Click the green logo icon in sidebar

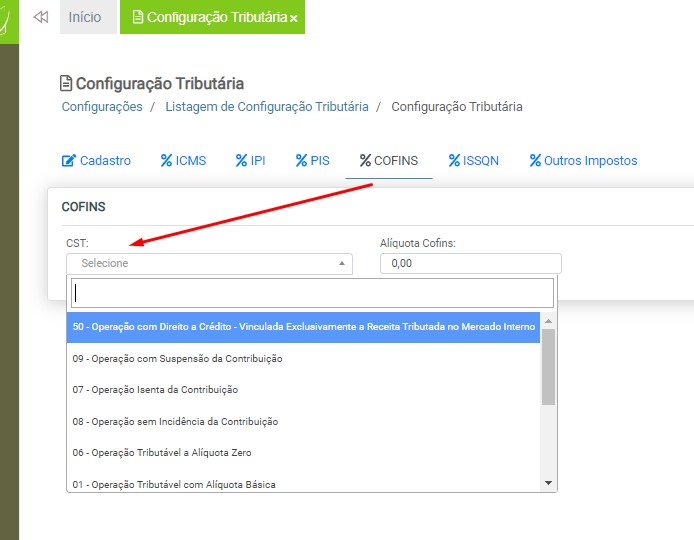point(9,20)
